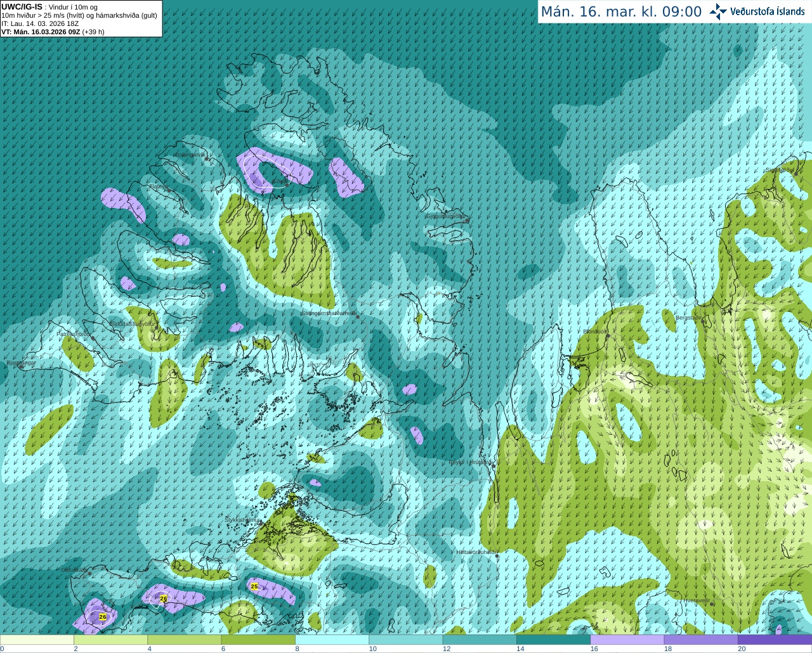Select the IT: Lau. 14. 03. 2026 18Z line
This screenshot has width=812, height=653.
point(40,23)
